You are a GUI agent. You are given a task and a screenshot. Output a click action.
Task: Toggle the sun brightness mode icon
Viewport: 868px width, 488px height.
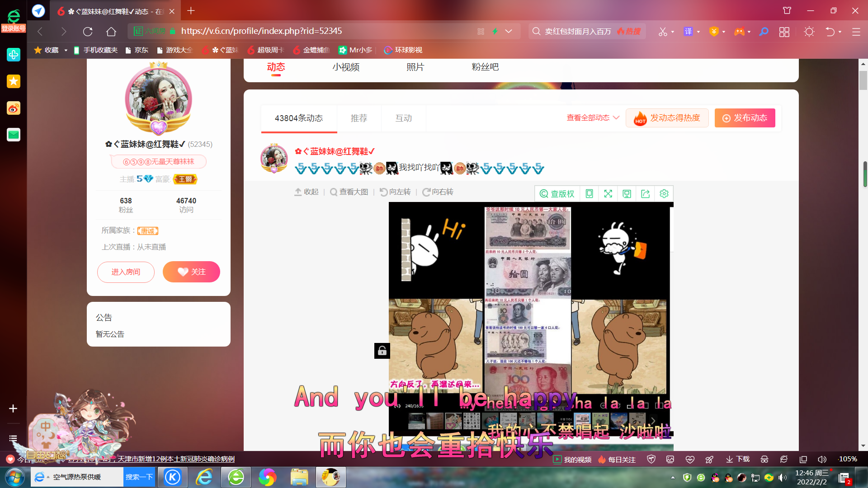809,32
